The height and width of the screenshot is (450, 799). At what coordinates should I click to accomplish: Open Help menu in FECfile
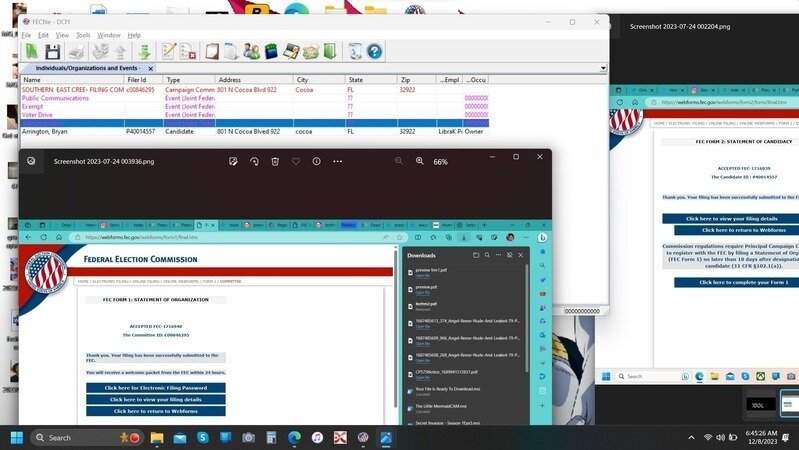[134, 35]
